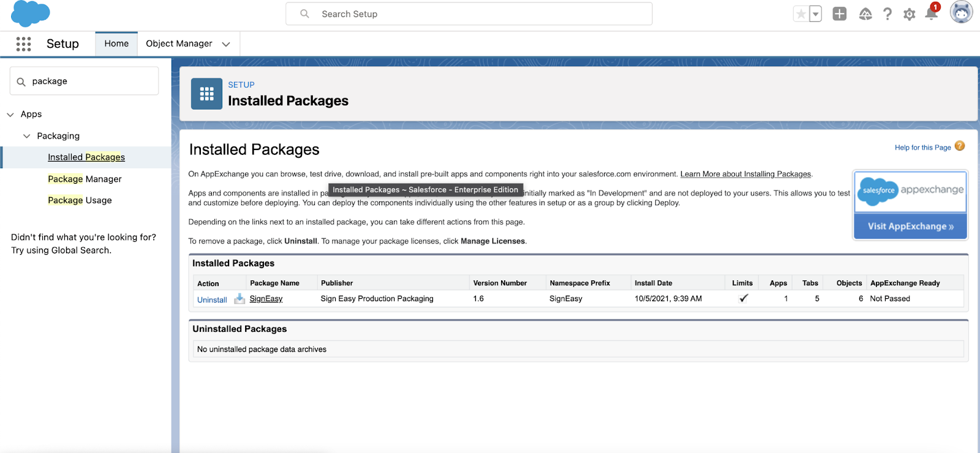Viewport: 980px width, 453px height.
Task: Click the Publisher column header
Action: tap(337, 283)
